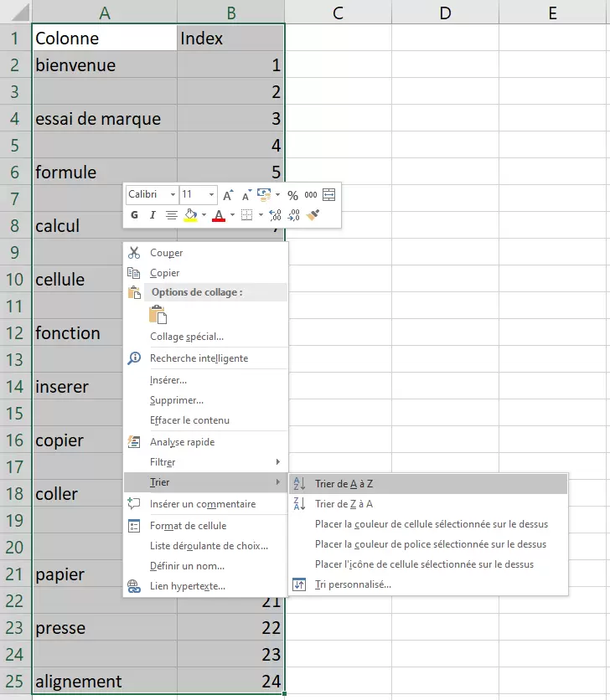610x700 pixels.
Task: Toggle bold (G) formatting
Action: pos(134,215)
